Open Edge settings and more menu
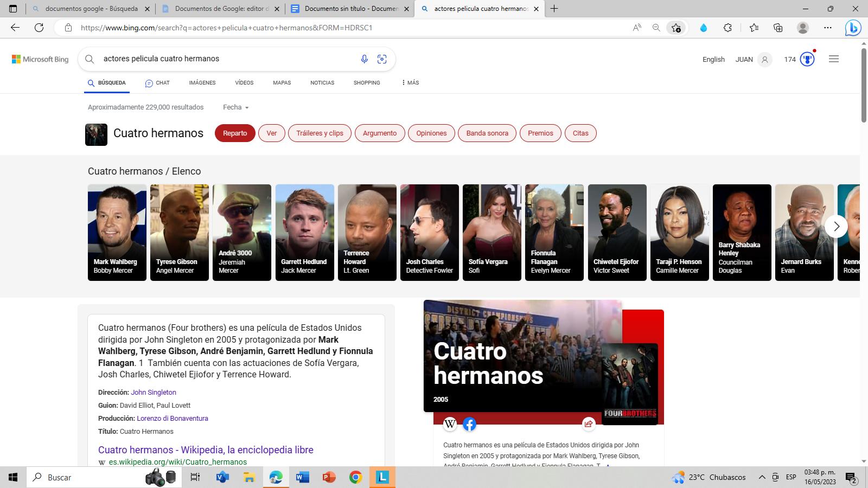The height and width of the screenshot is (488, 868). [x=828, y=28]
